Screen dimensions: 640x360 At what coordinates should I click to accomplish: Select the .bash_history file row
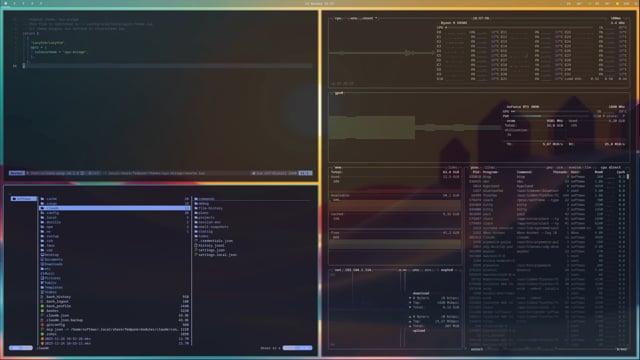point(115,297)
